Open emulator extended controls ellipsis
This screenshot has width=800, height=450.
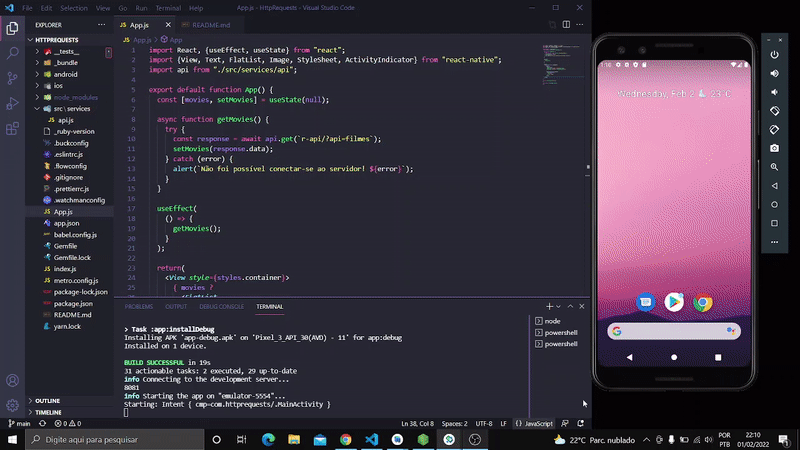[x=774, y=242]
